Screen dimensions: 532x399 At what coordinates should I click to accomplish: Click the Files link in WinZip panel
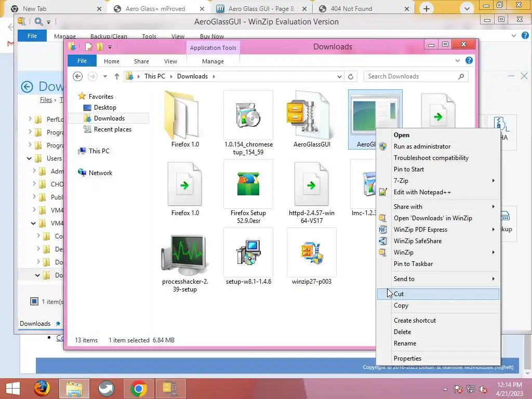[x=46, y=100]
